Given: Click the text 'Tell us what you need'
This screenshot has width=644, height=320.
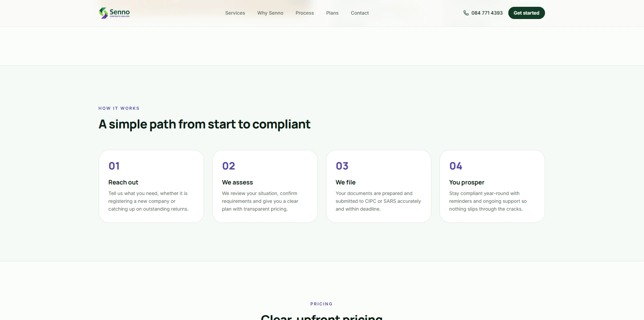Looking at the screenshot, I should (x=133, y=193).
